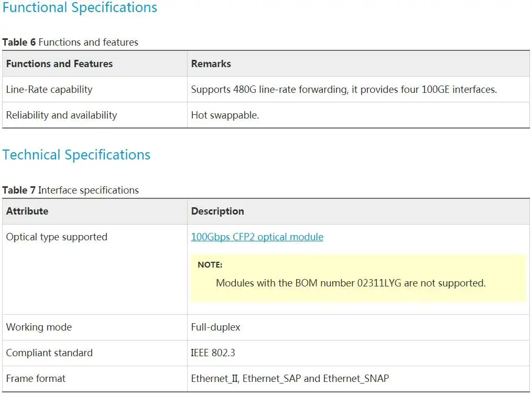
Task: Click the NOTE label in yellow box
Action: pos(210,265)
